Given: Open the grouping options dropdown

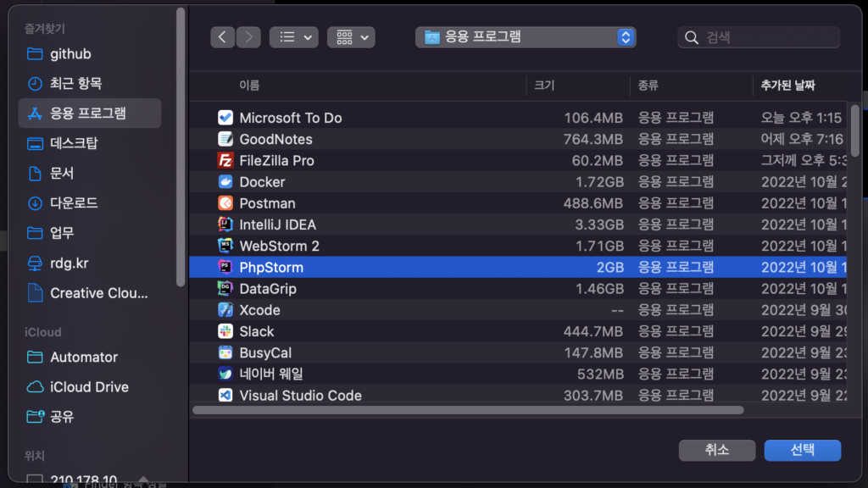Looking at the screenshot, I should click(351, 37).
